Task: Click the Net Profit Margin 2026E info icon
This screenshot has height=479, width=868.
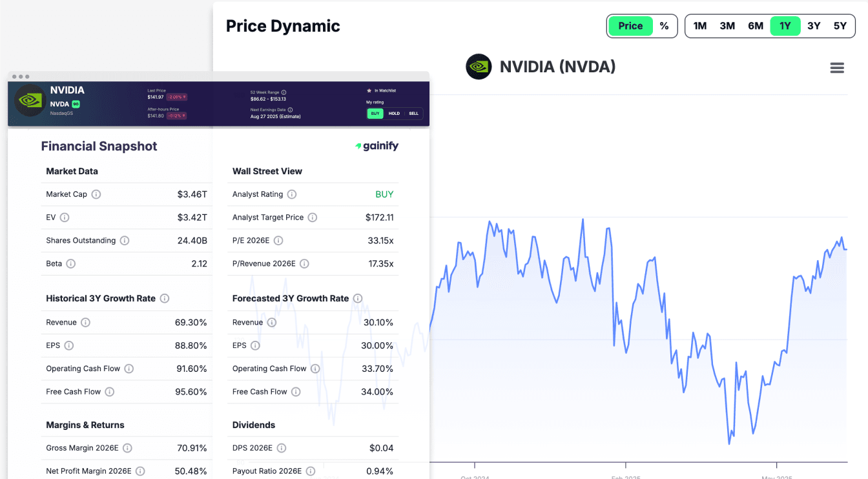Action: 140,471
